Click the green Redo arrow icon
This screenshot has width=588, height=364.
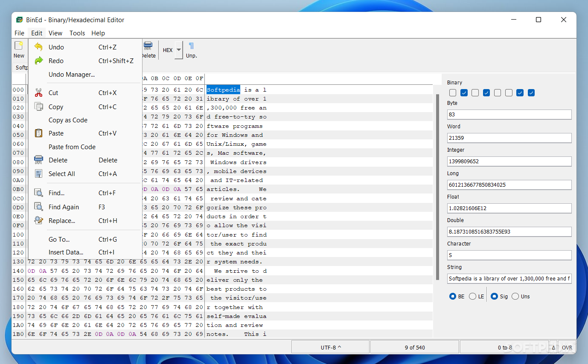tap(39, 61)
